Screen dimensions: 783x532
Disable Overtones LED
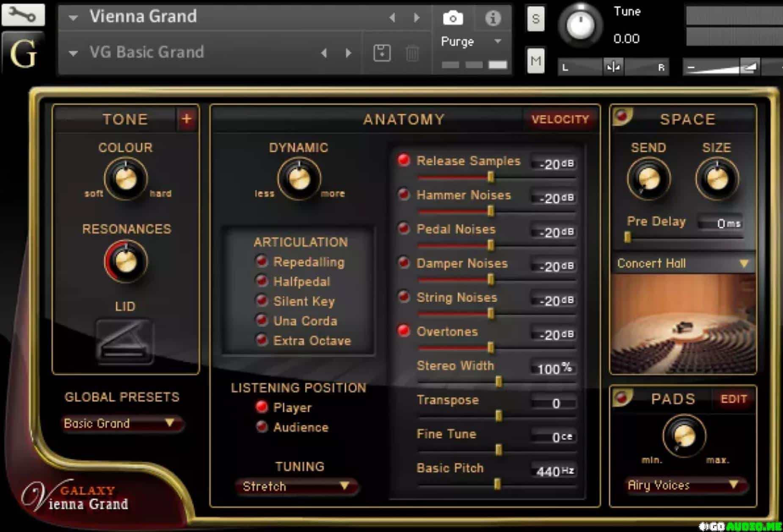(404, 331)
